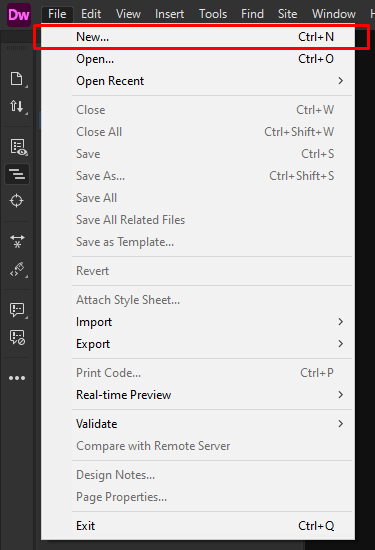Open the three-dots Customize Toolbar button

pyautogui.click(x=17, y=378)
